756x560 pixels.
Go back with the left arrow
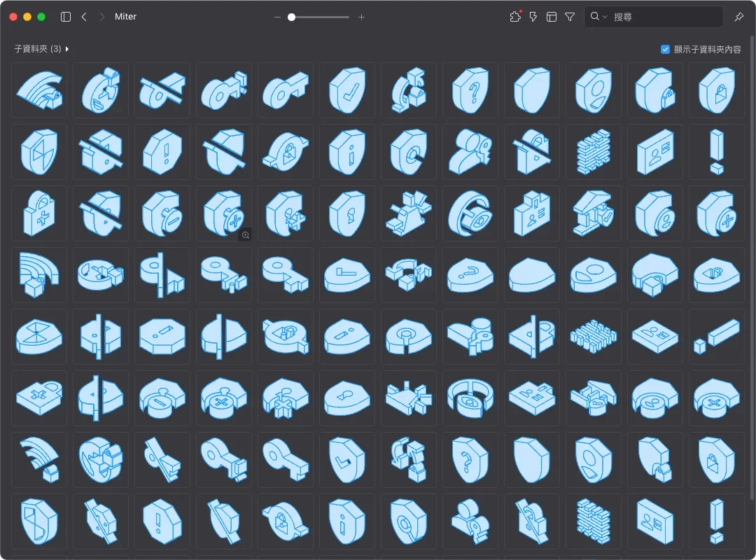point(84,17)
